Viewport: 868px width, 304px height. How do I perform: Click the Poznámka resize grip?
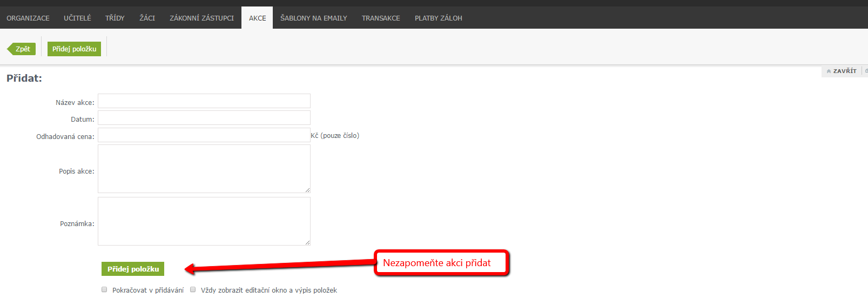point(307,242)
